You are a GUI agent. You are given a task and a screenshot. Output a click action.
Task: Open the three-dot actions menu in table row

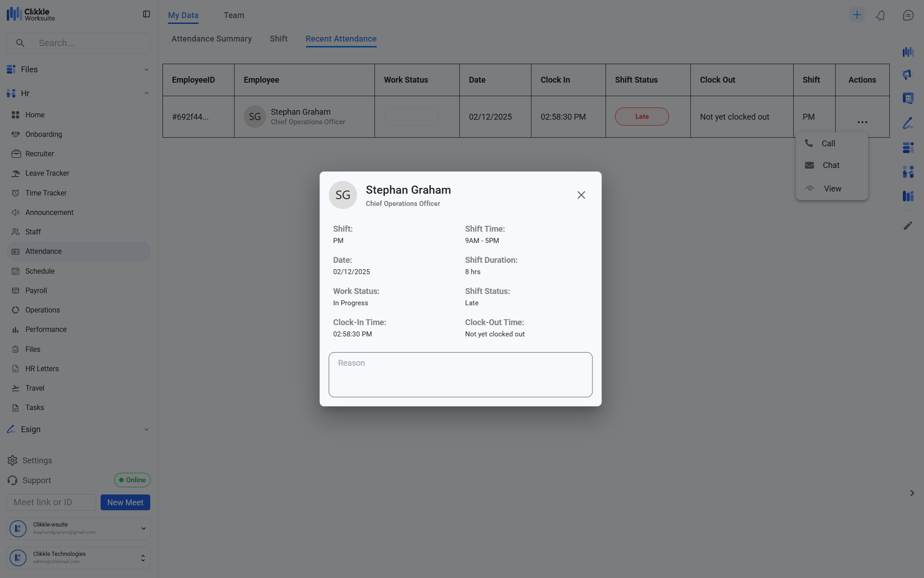click(x=862, y=122)
